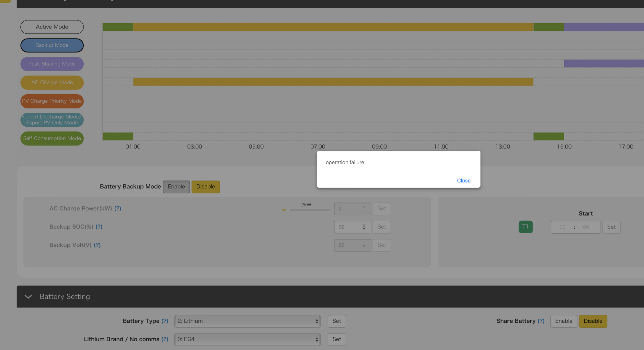The image size is (644, 350).
Task: Collapse the Battery Setting section chevron
Action: tap(28, 297)
